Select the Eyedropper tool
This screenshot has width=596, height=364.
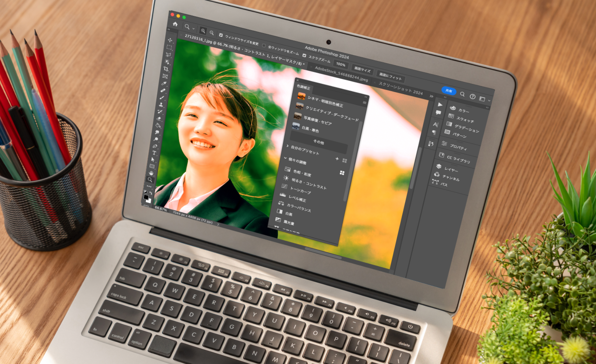(x=164, y=83)
